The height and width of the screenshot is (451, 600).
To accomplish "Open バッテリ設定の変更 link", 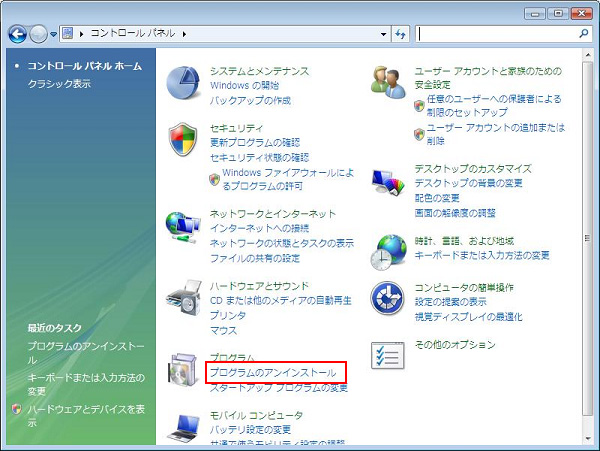I will pyautogui.click(x=250, y=430).
